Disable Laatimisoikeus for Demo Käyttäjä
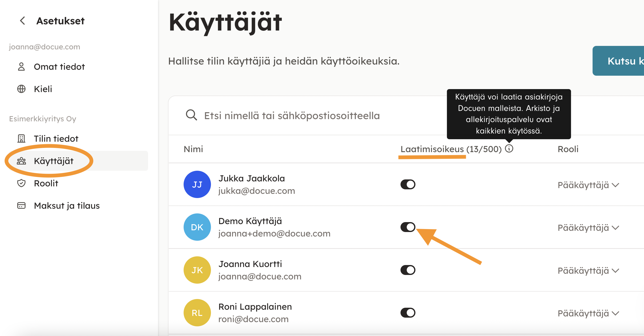This screenshot has width=644, height=336. [407, 227]
